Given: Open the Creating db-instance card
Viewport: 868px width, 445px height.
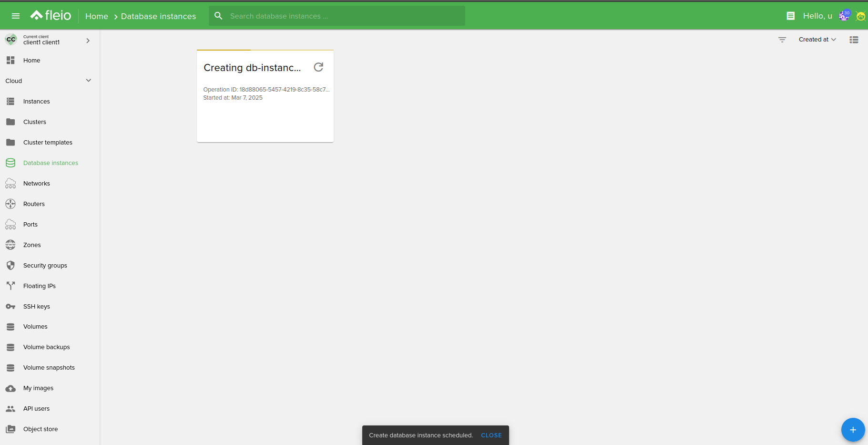Looking at the screenshot, I should coord(252,68).
